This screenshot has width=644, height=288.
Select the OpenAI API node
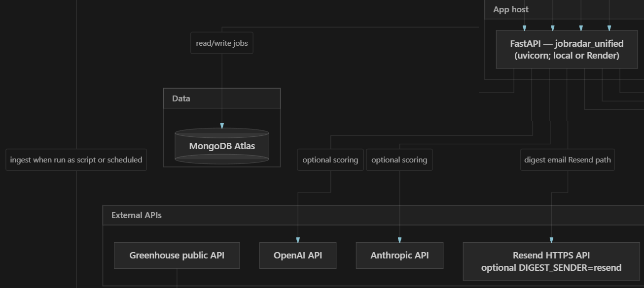298,255
